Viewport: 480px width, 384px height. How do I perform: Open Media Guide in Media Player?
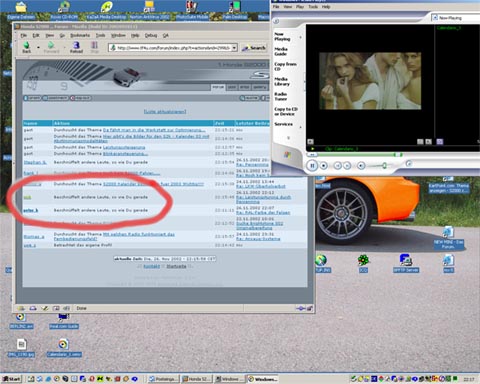tap(281, 51)
